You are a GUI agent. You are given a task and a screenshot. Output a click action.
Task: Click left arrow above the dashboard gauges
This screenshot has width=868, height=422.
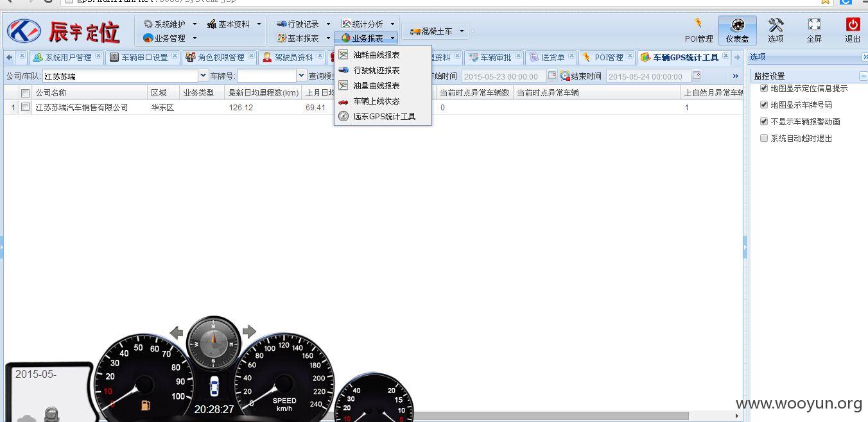[177, 332]
